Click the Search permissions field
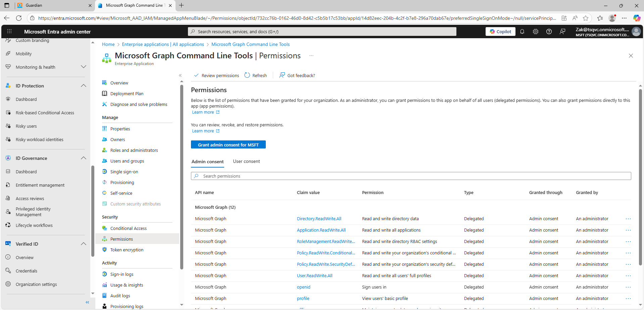The height and width of the screenshot is (310, 644). [411, 176]
